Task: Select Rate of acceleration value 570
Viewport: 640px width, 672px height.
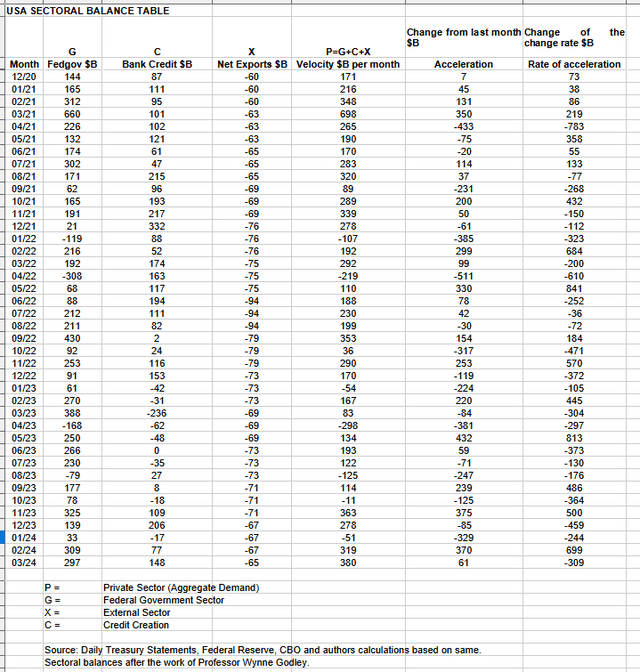Action: point(574,363)
